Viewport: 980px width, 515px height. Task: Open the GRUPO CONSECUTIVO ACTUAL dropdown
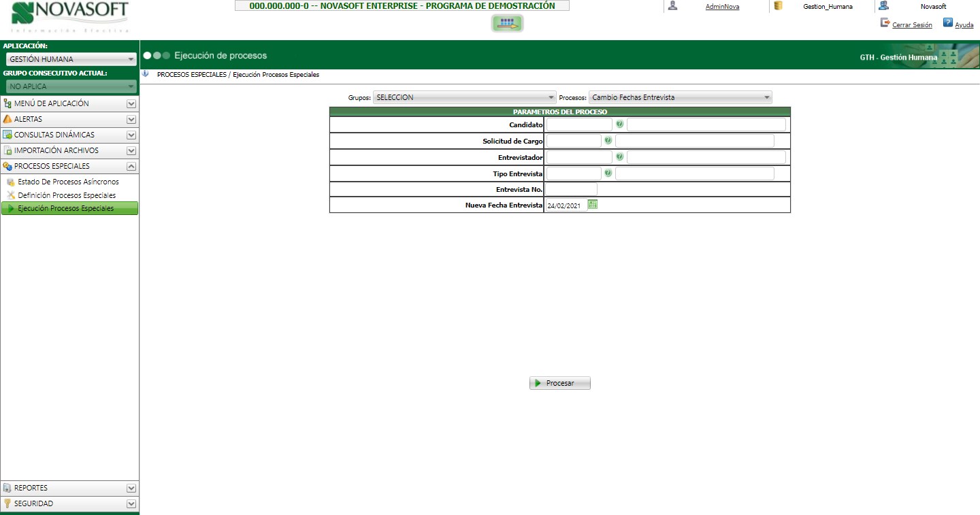(70, 86)
